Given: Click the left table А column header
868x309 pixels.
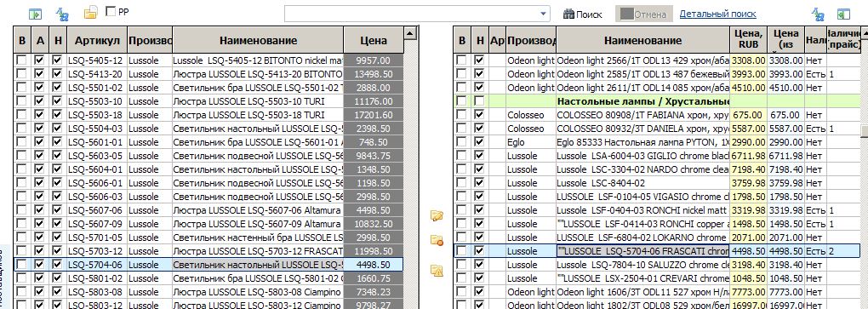Looking at the screenshot, I should (40, 40).
